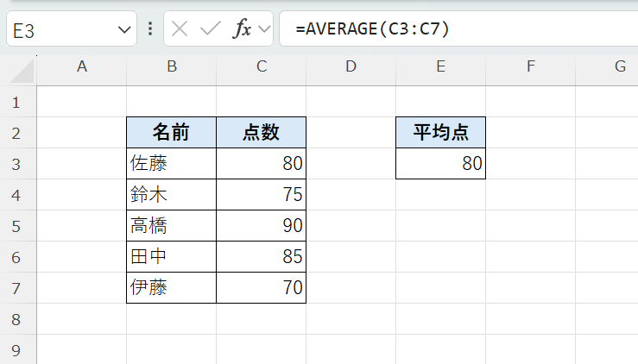638x364 pixels.
Task: Click the 点数 header cell
Action: (x=261, y=133)
